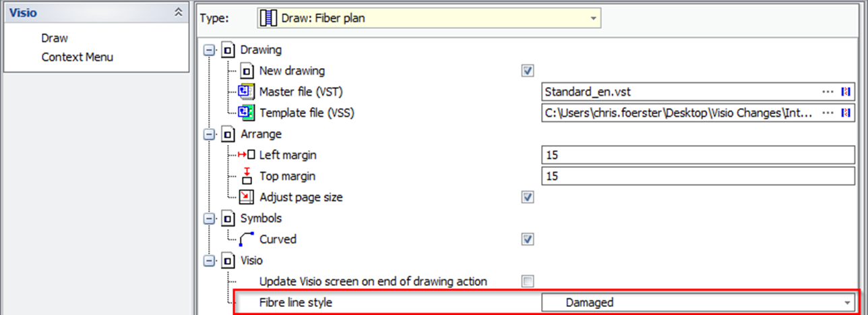Viewport: 868px width, 315px height.
Task: Select Context Menu in the Visio panel
Action: (x=77, y=57)
